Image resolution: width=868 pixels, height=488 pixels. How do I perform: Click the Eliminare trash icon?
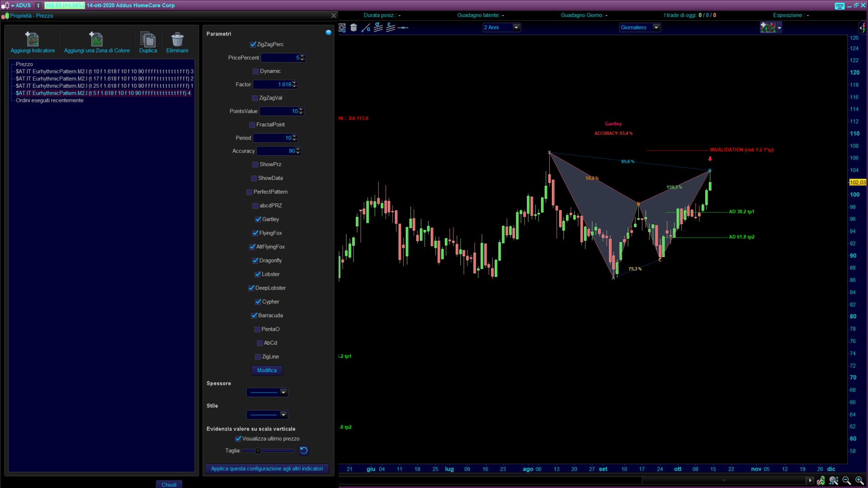coord(177,40)
